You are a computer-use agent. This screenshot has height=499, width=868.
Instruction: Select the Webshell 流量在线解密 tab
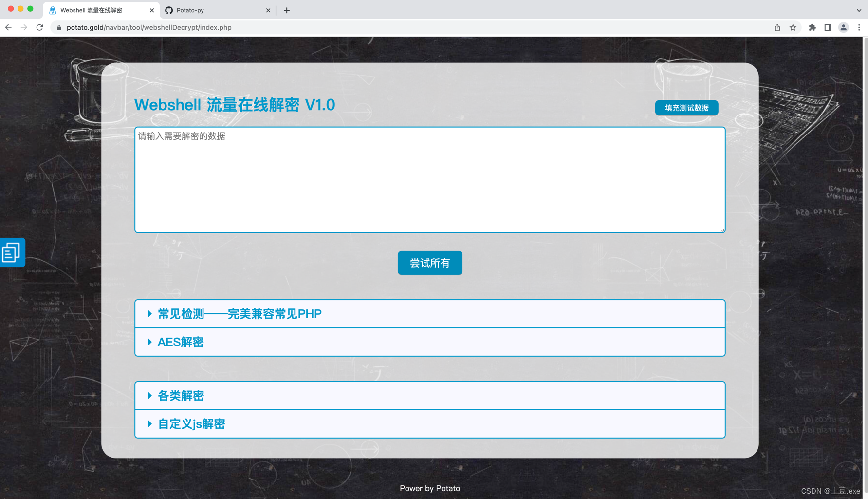click(101, 10)
